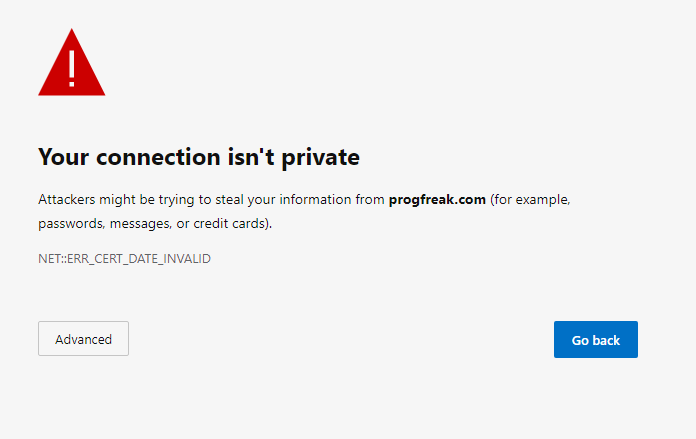The width and height of the screenshot is (696, 439).
Task: Open the Advanced options button
Action: coord(83,339)
